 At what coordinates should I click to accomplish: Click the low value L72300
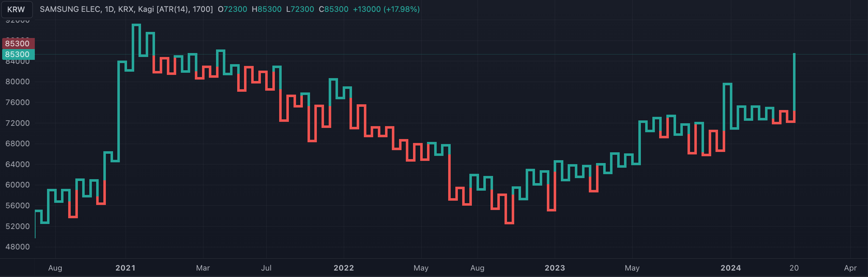pyautogui.click(x=300, y=9)
